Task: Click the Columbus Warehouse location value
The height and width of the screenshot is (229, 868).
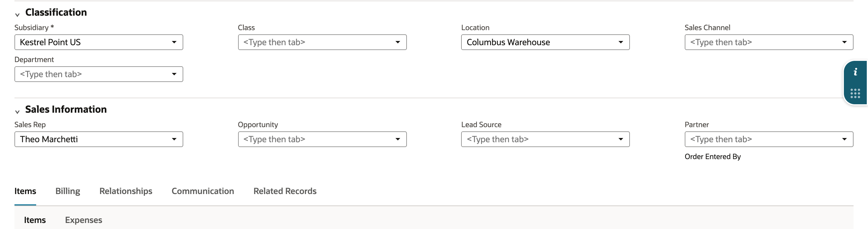Action: coord(508,42)
